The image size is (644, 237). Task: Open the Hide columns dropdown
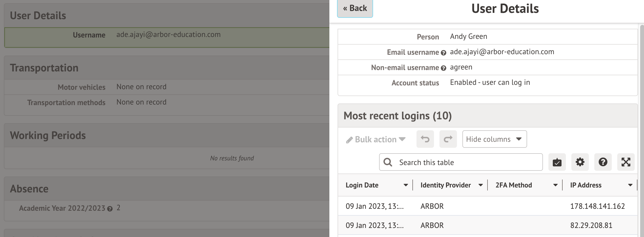coord(494,139)
